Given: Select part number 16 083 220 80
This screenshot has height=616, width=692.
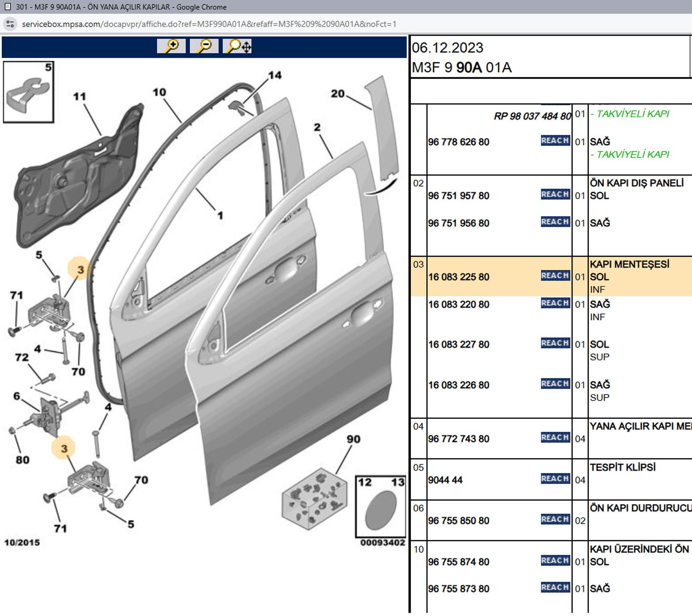Looking at the screenshot, I should click(459, 304).
